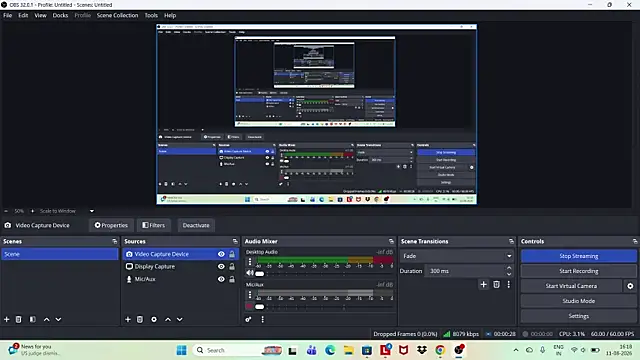640x360 pixels.
Task: Move scene up with arrow
Action: [x=47, y=319]
